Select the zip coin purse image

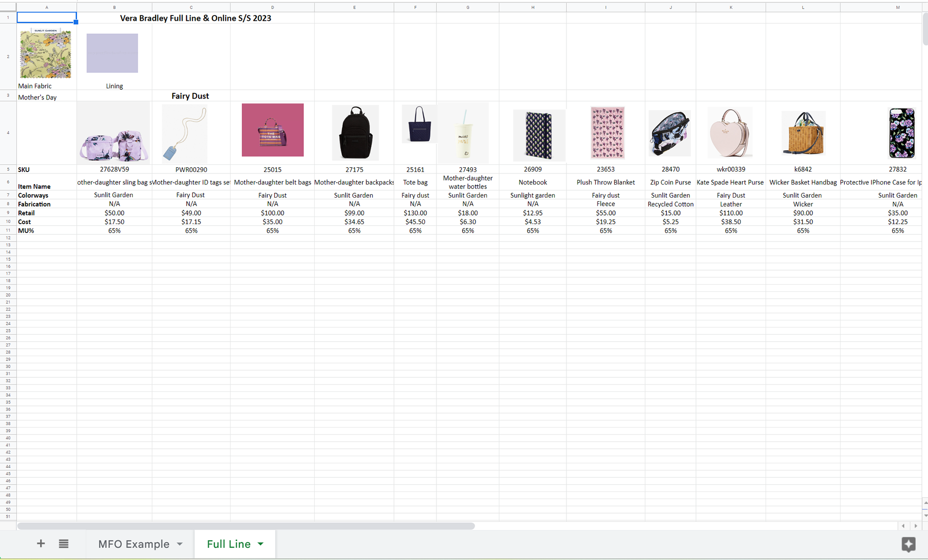click(669, 133)
